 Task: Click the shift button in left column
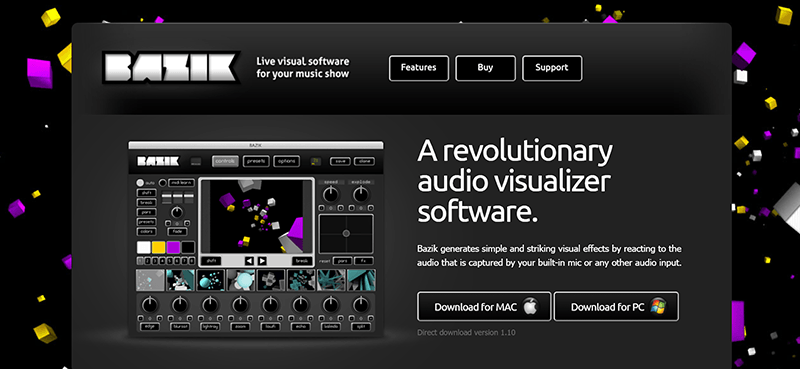[x=146, y=193]
